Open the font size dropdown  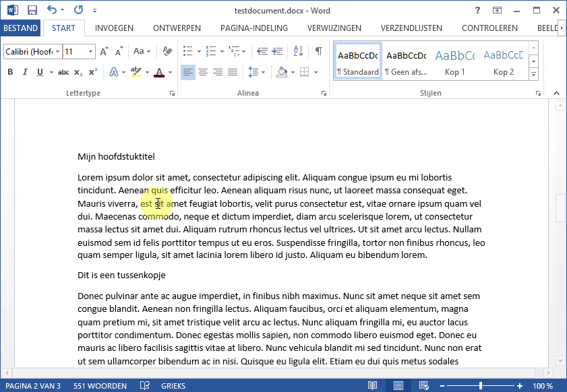tap(90, 51)
